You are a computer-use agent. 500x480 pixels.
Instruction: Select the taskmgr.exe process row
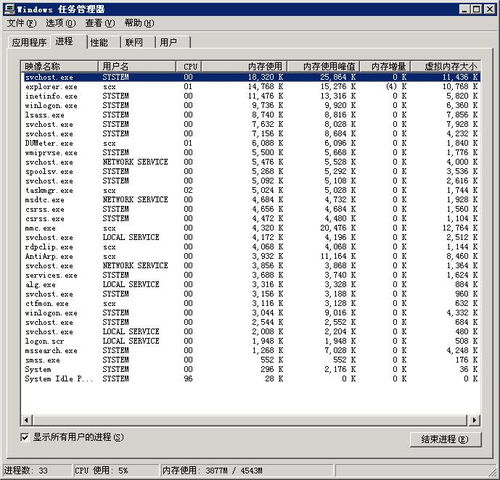[251, 190]
